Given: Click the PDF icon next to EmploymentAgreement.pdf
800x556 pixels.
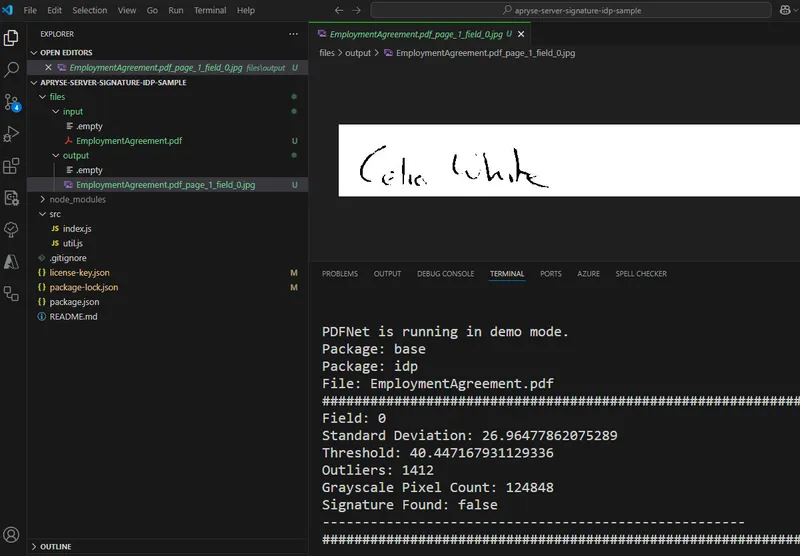Looking at the screenshot, I should click(68, 140).
